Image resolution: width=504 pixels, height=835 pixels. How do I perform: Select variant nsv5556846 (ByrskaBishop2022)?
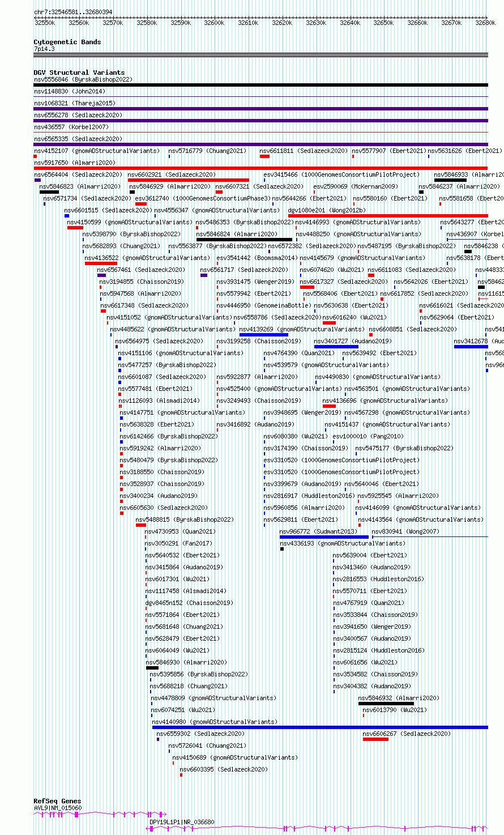[x=83, y=79]
